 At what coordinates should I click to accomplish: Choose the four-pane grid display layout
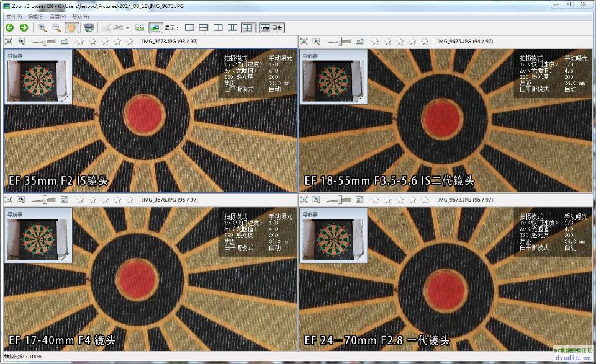point(248,27)
